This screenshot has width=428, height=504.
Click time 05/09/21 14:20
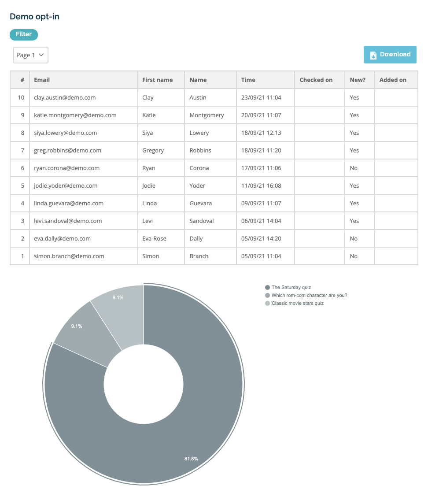click(261, 238)
